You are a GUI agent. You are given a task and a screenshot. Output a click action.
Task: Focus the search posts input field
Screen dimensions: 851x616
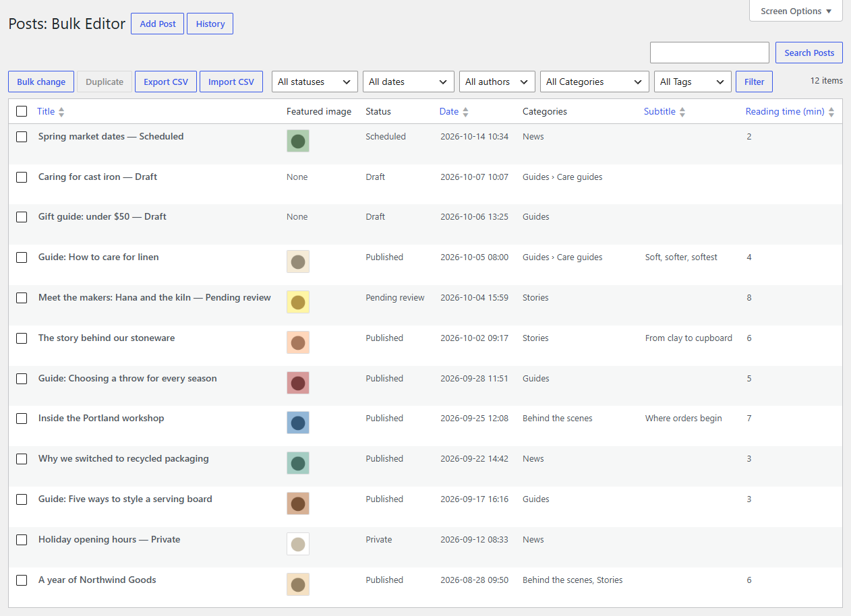[709, 53]
